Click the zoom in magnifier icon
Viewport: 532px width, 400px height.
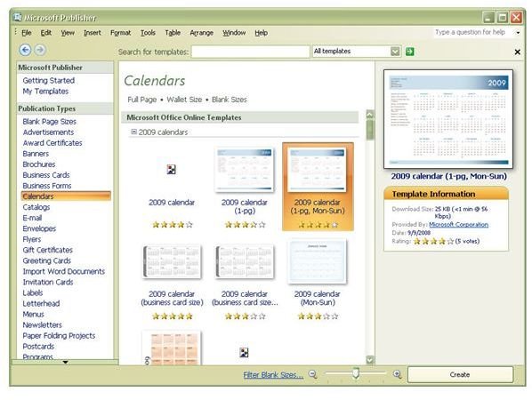[397, 374]
